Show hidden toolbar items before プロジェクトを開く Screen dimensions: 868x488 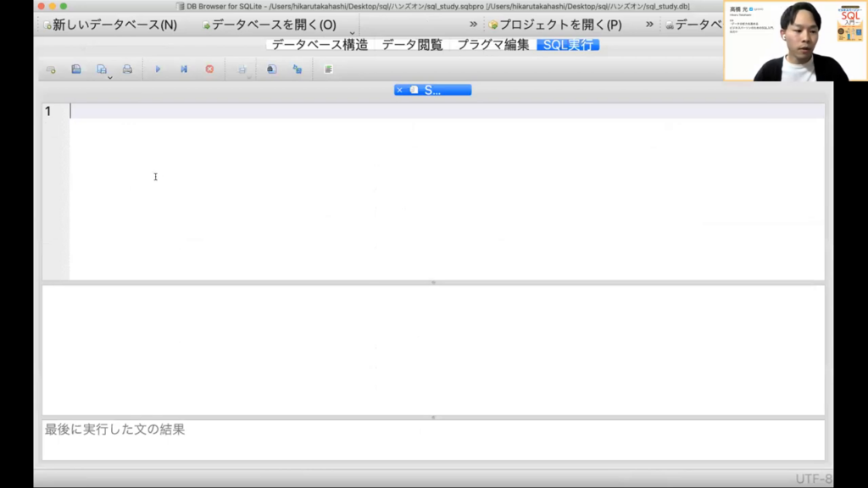point(474,25)
